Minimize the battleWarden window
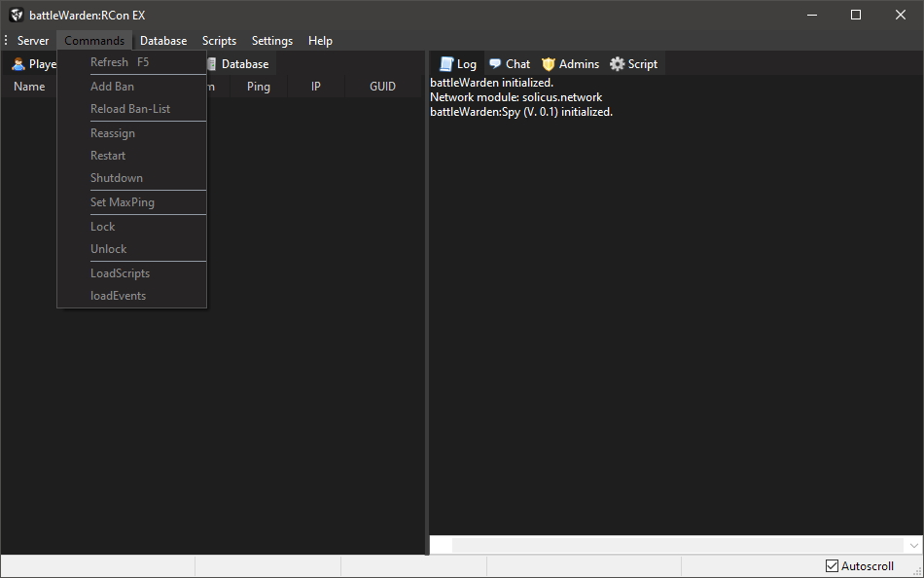 pos(812,15)
